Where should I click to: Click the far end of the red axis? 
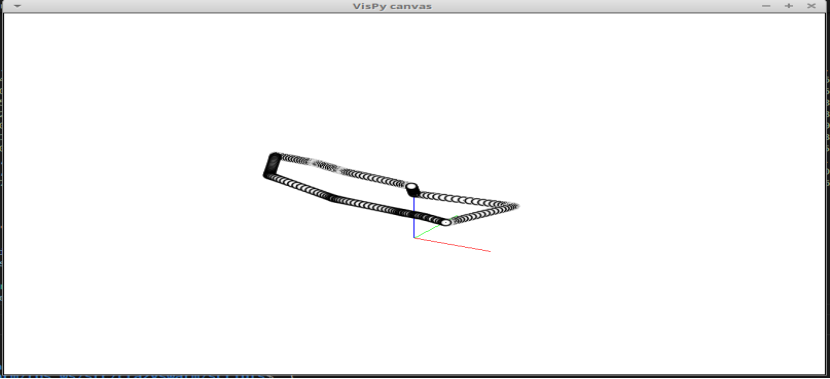point(490,251)
